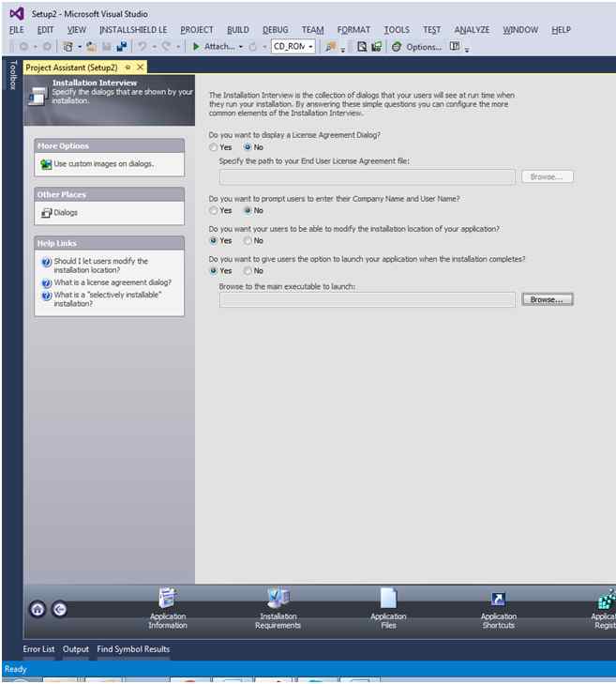Open the TOOLS menu
616x684 pixels.
point(397,30)
